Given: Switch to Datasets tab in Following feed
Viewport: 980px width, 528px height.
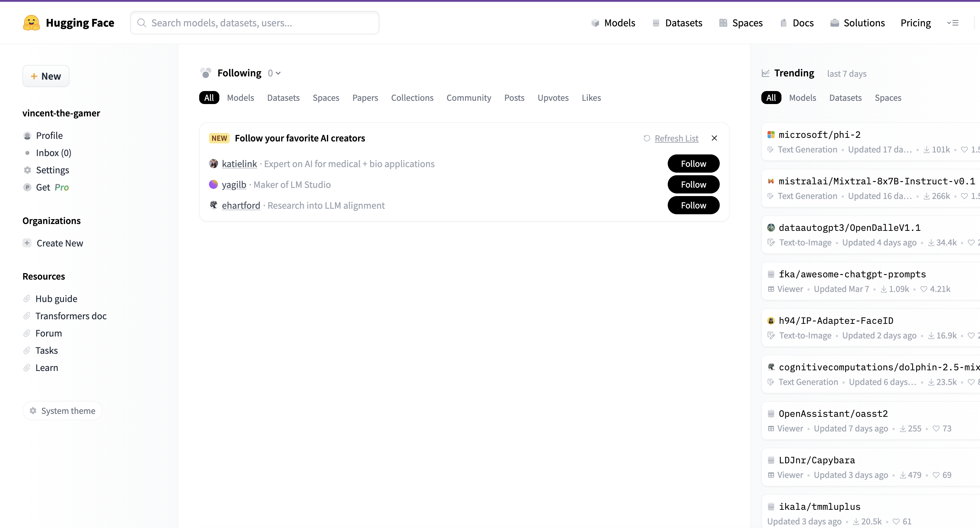Looking at the screenshot, I should (x=283, y=98).
